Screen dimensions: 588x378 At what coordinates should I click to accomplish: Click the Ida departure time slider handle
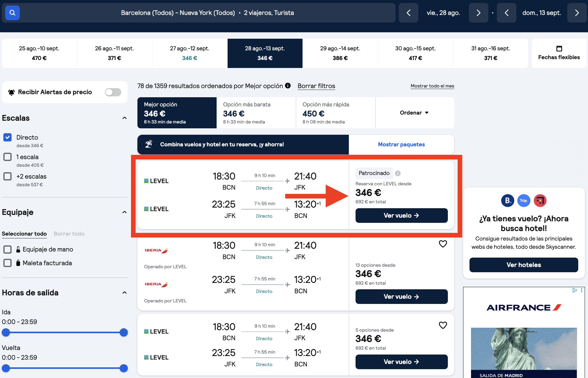pyautogui.click(x=5, y=333)
